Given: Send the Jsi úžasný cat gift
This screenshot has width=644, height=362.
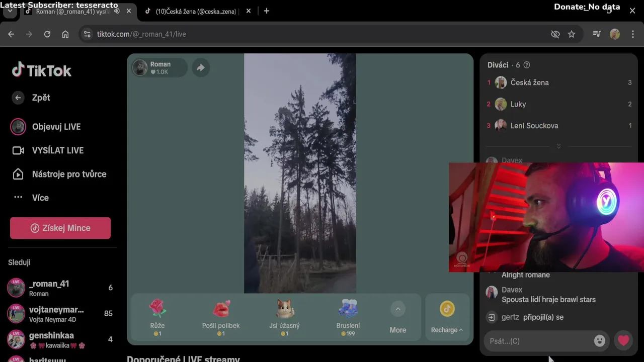Looking at the screenshot, I should pos(284,318).
